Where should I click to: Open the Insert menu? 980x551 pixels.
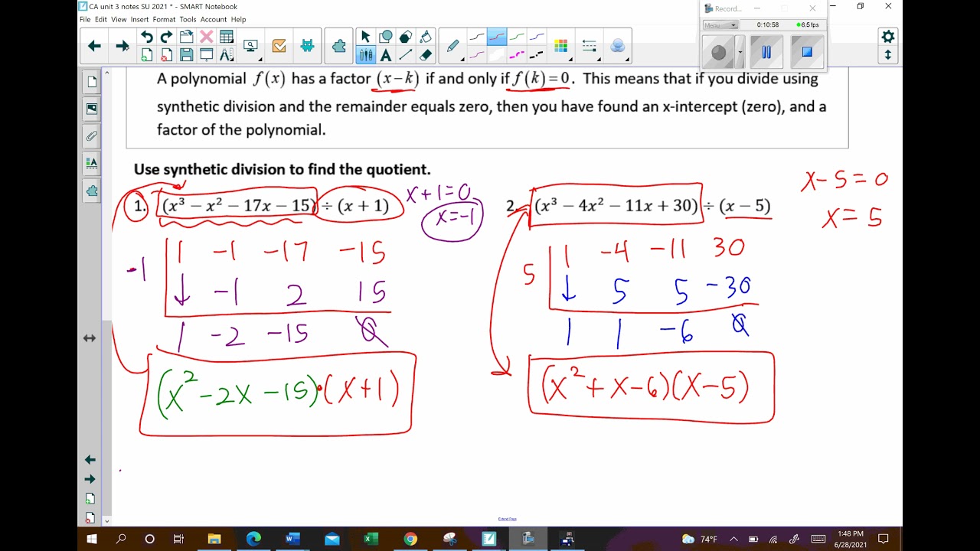click(139, 19)
